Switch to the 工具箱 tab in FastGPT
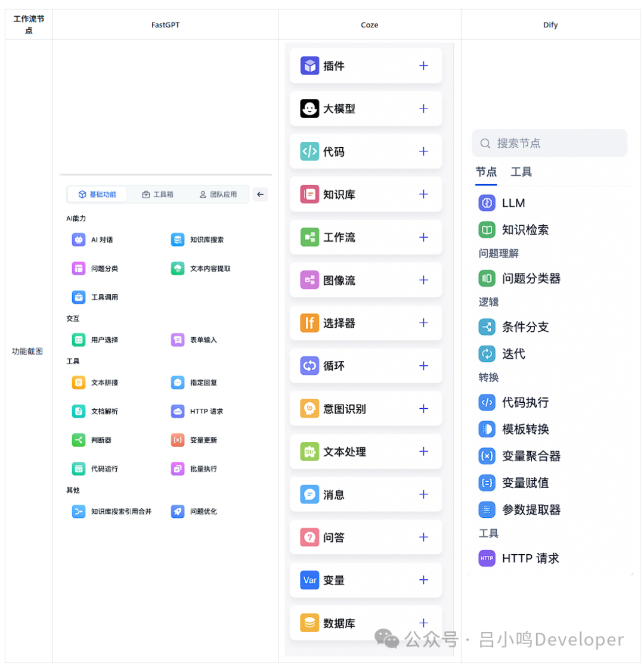644x665 pixels. pos(157,194)
